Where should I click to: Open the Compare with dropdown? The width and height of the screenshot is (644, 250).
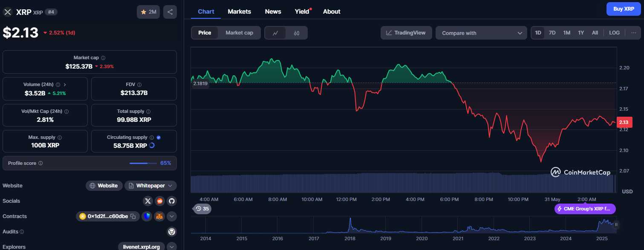point(482,33)
